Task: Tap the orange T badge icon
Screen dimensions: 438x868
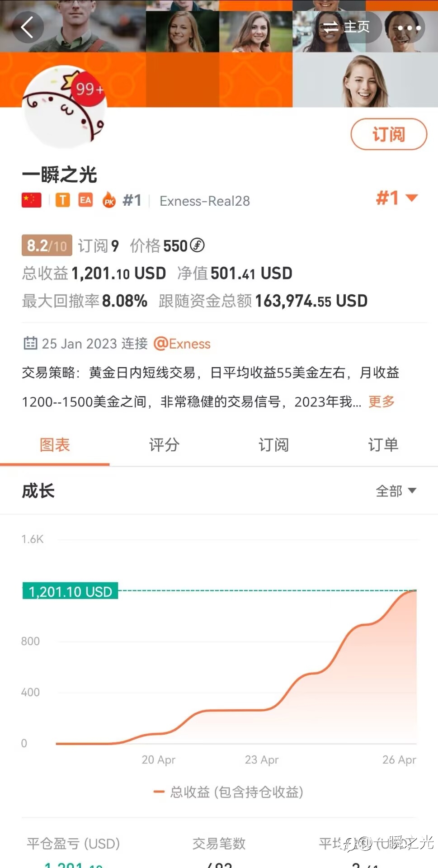Action: click(x=63, y=200)
